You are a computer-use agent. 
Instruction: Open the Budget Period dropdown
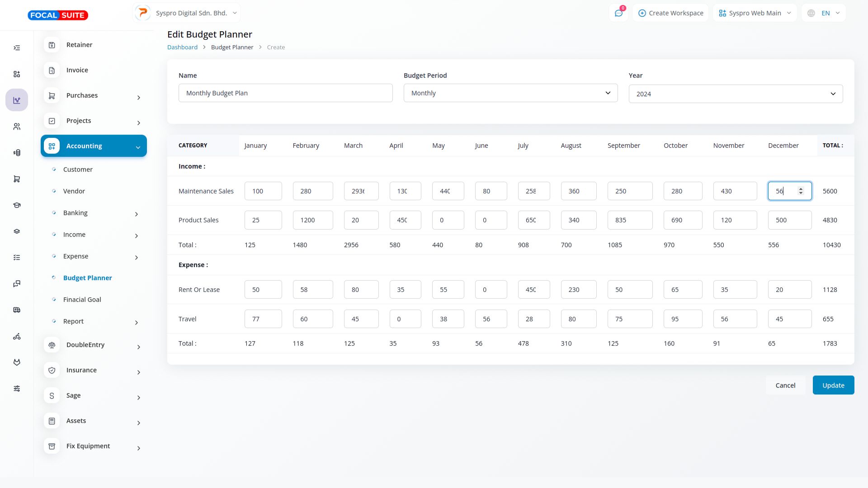pyautogui.click(x=510, y=93)
